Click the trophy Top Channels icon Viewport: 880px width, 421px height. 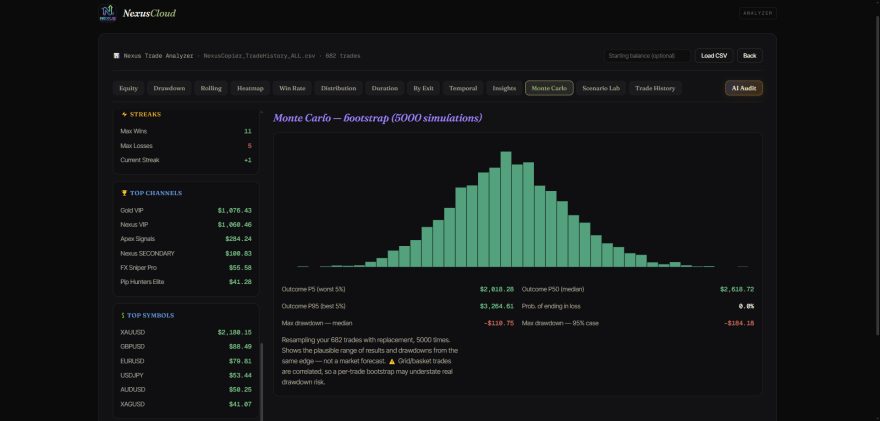click(x=124, y=193)
